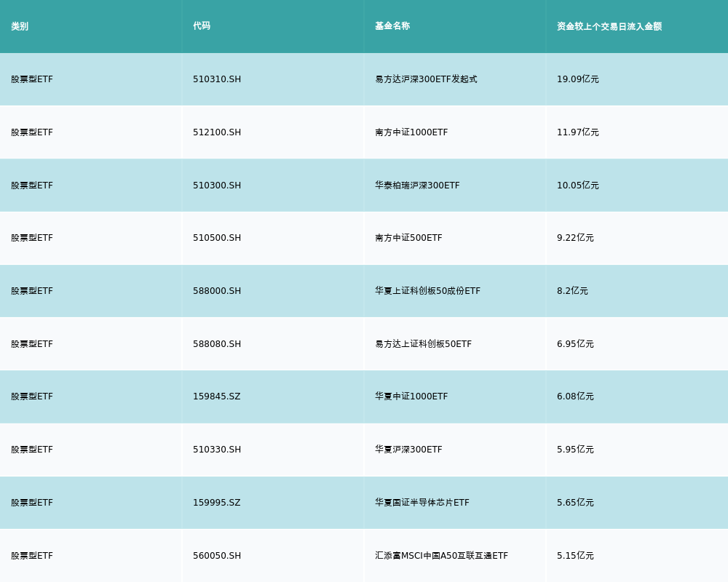Click 股票型ETF in the 510310.SH row
728x582 pixels.
pos(32,79)
